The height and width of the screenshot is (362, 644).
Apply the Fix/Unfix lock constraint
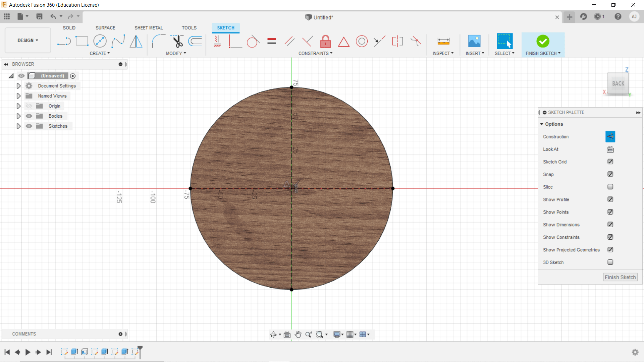point(325,41)
